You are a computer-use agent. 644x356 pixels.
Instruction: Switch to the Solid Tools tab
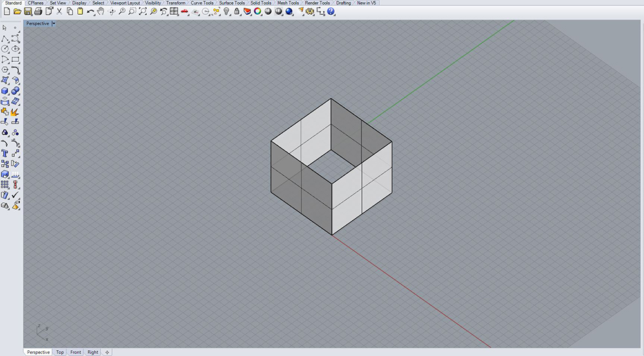click(x=261, y=3)
